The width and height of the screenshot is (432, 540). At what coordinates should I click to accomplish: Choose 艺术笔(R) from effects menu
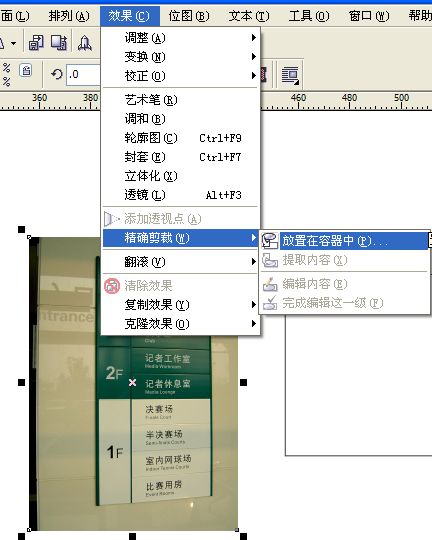181,100
